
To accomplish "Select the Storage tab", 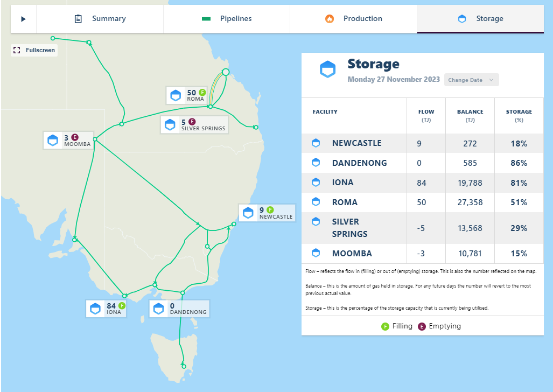I will (480, 19).
